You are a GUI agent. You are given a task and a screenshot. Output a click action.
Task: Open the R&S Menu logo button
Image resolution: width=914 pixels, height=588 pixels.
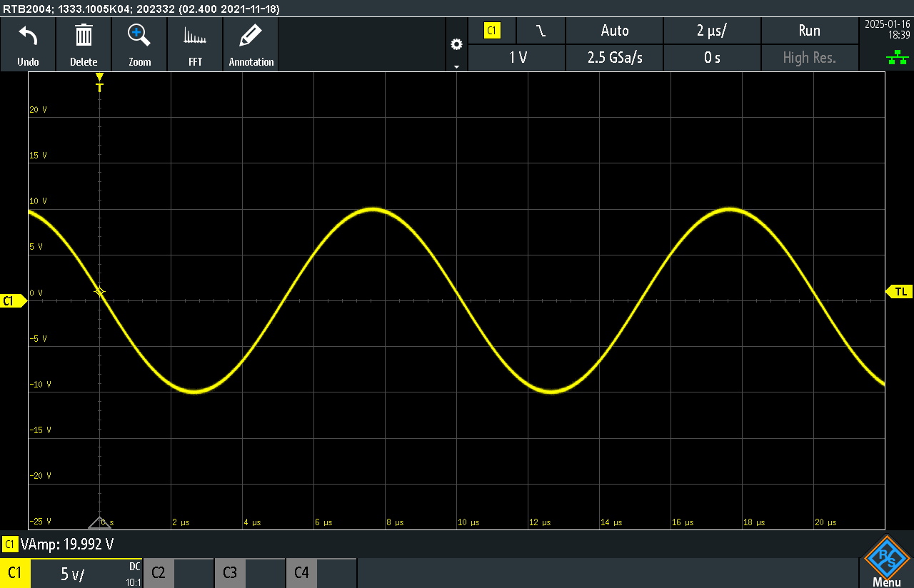pos(886,562)
